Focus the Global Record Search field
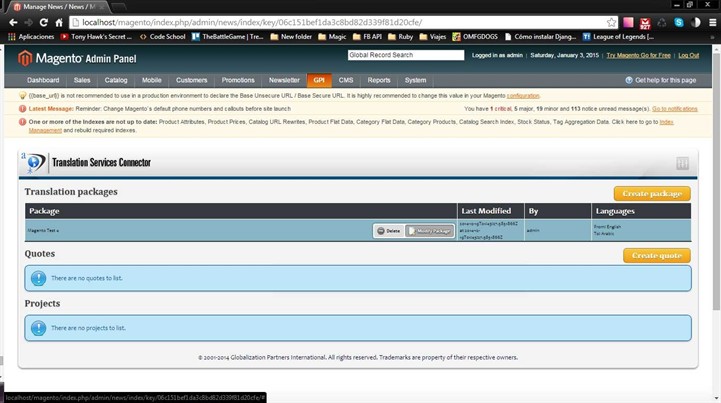 pyautogui.click(x=406, y=55)
